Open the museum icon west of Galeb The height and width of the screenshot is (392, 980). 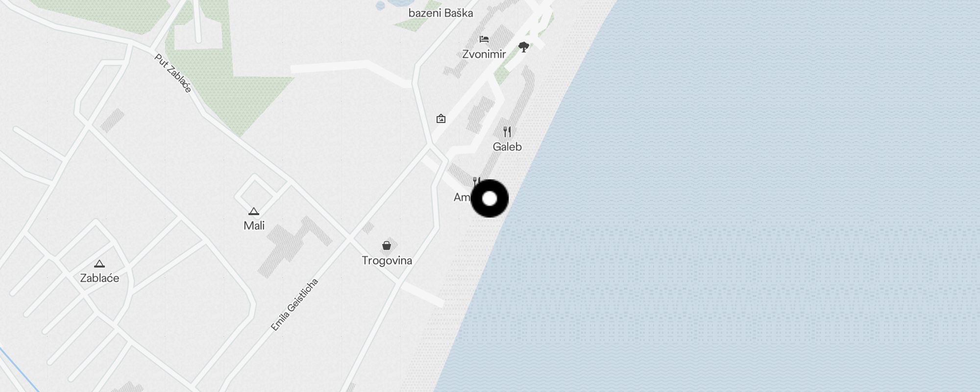tap(441, 119)
